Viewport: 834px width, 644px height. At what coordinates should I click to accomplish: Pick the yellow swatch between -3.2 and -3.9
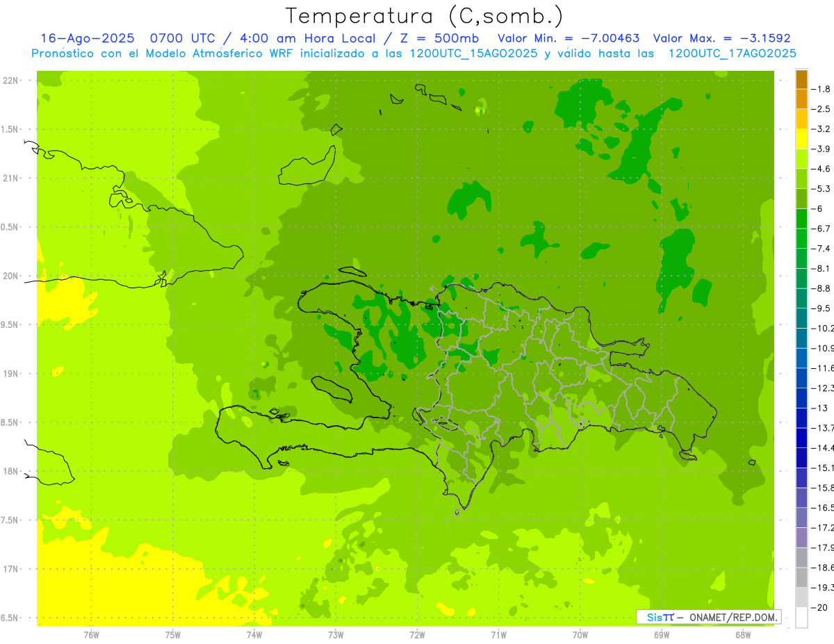(x=801, y=139)
